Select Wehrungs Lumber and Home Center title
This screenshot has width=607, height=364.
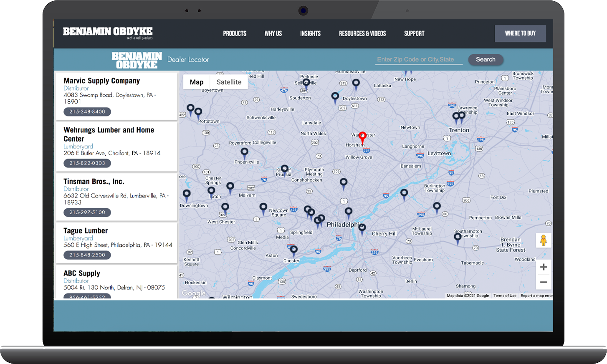point(109,134)
